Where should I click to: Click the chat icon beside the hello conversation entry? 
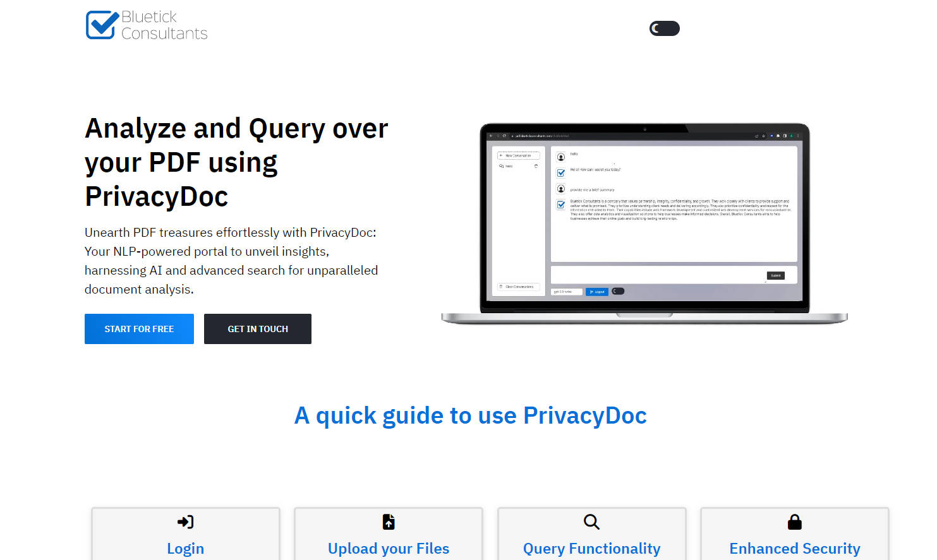pyautogui.click(x=502, y=166)
